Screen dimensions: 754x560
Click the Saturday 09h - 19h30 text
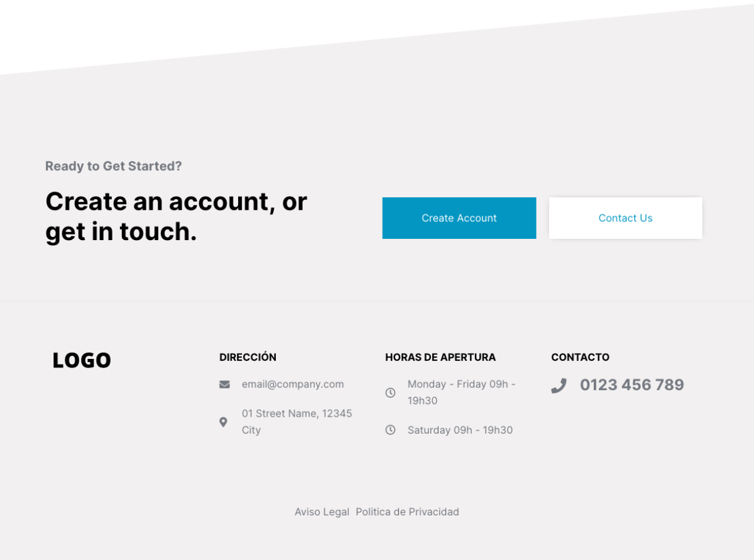click(x=460, y=430)
